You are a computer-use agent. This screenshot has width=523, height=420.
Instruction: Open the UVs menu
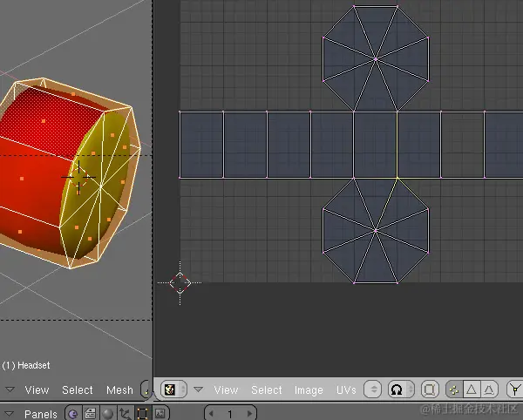coord(346,390)
